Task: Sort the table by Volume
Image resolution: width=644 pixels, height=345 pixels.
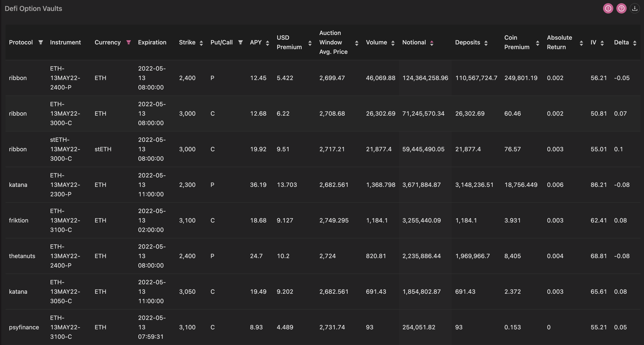Action: tap(393, 43)
